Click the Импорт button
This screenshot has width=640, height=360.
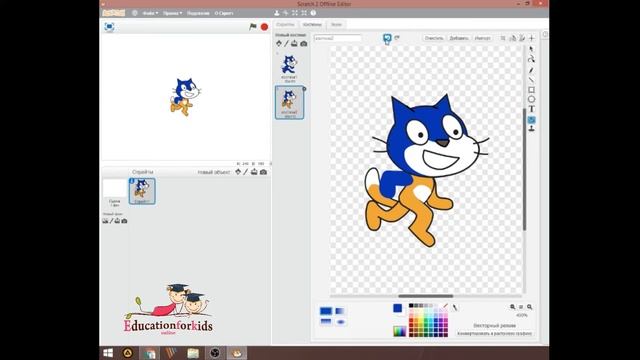[x=482, y=38]
